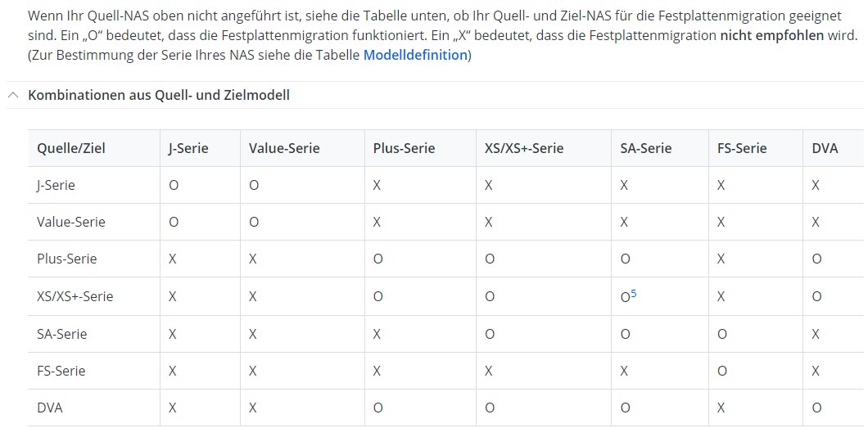The image size is (868, 428).
Task: Click the SA-Serie row label
Action: (62, 334)
